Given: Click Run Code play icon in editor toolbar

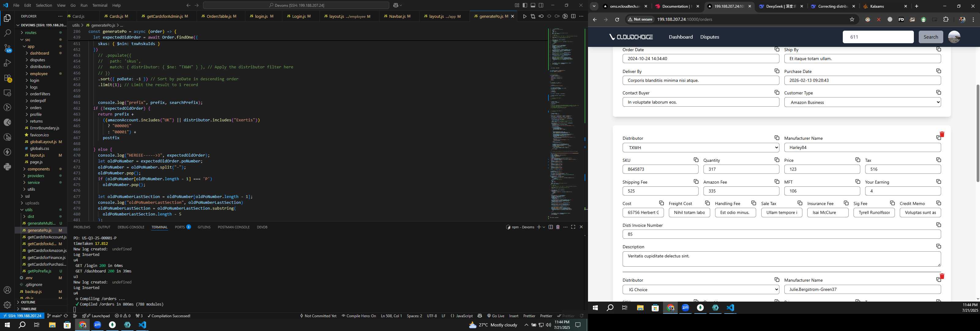Looking at the screenshot, I should click(525, 16).
